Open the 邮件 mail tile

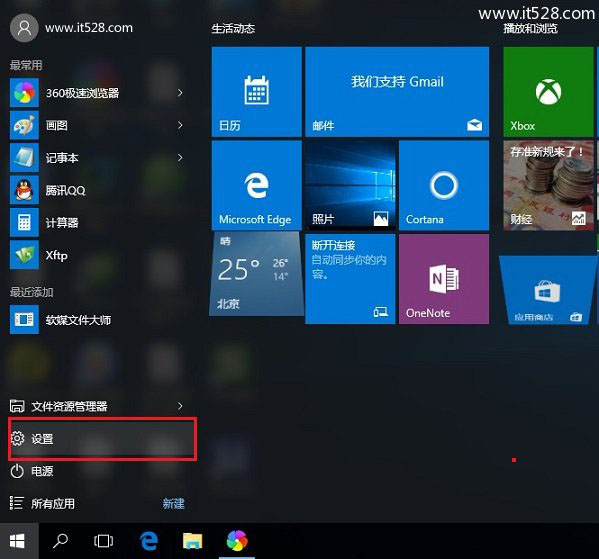(397, 92)
